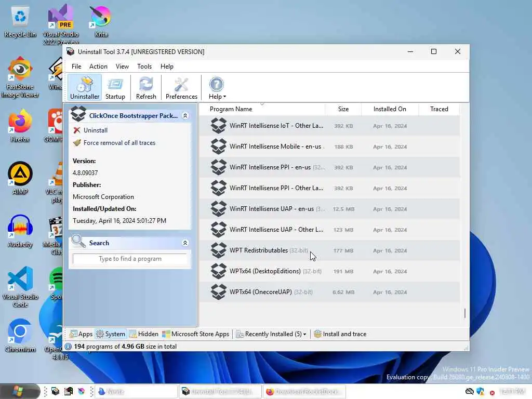Open Audacity desktop shortcut
Screen dimensions: 532x399
(x=20, y=231)
